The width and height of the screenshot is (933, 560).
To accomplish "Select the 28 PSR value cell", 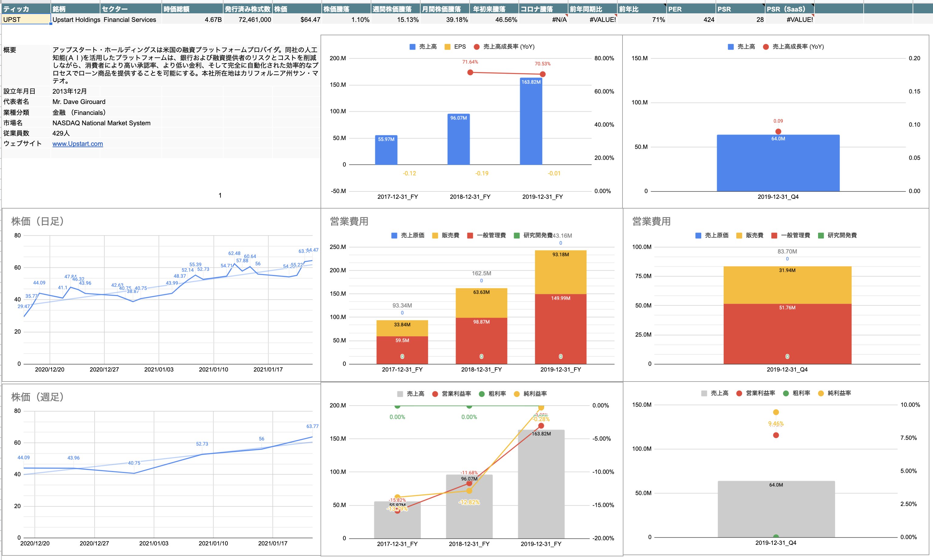I will (741, 19).
